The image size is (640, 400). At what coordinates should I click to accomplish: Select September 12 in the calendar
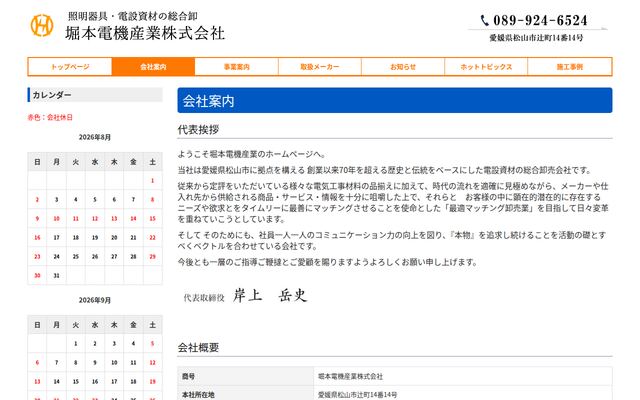tap(152, 362)
